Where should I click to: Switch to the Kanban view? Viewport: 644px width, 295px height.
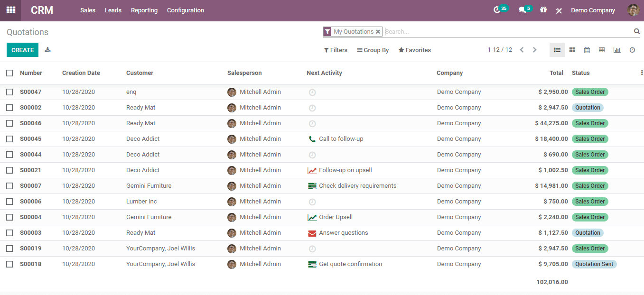click(x=572, y=50)
